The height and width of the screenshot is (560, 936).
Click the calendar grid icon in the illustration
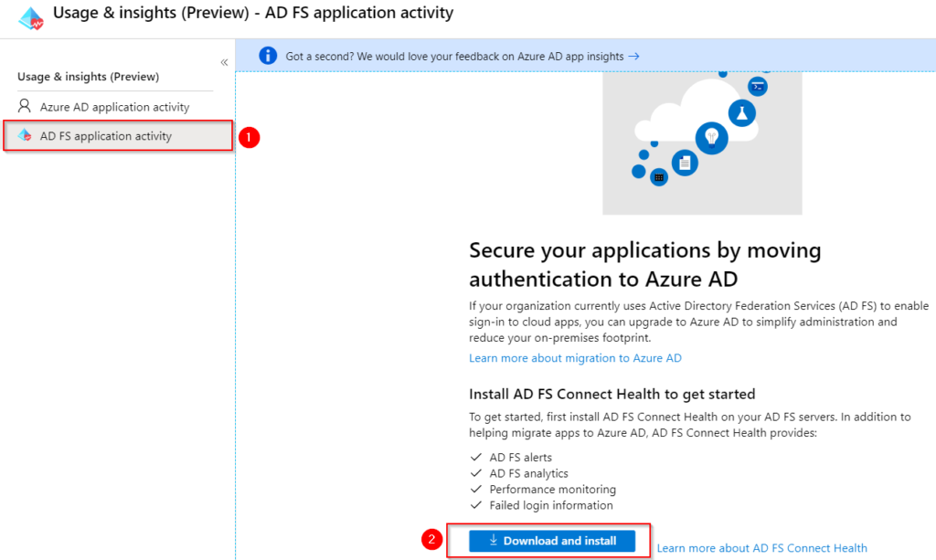(x=658, y=177)
